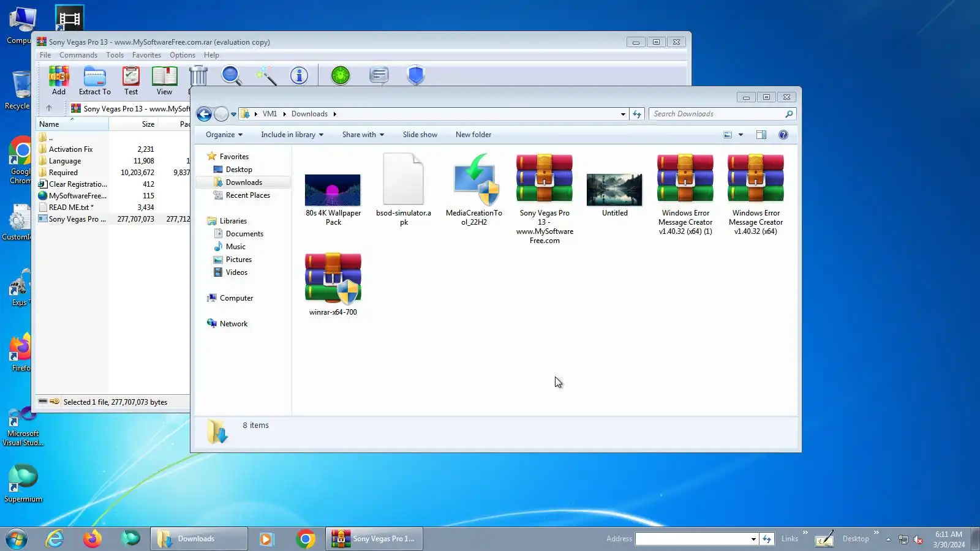Expand the VM1 breadcrumb arrow
Screen dimensions: 980x551
coord(284,114)
